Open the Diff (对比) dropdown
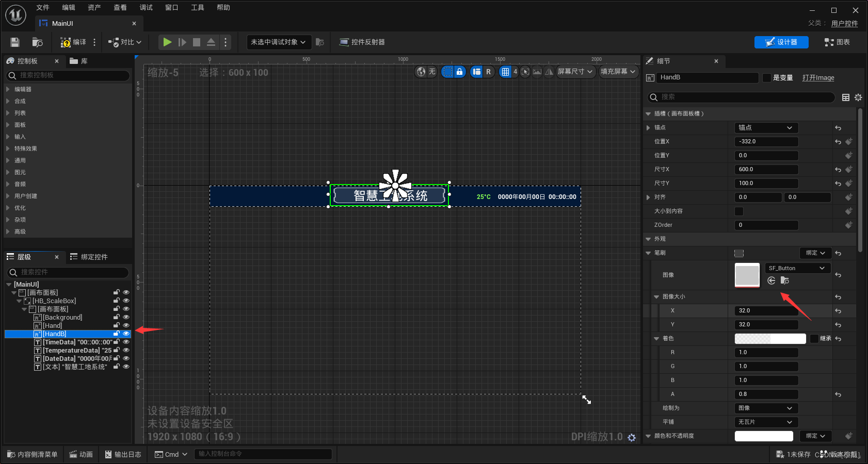Screen dimensions: 868x464 (x=125, y=42)
